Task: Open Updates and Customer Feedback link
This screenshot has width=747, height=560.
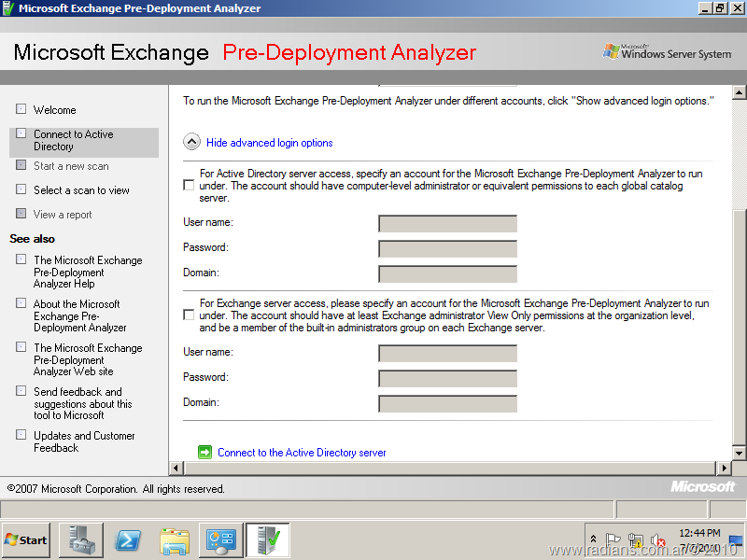Action: 84,441
